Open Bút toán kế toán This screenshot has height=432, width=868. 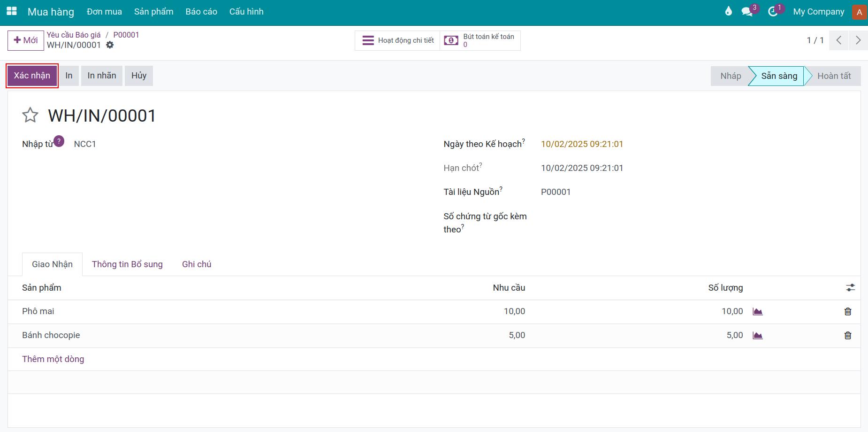480,40
